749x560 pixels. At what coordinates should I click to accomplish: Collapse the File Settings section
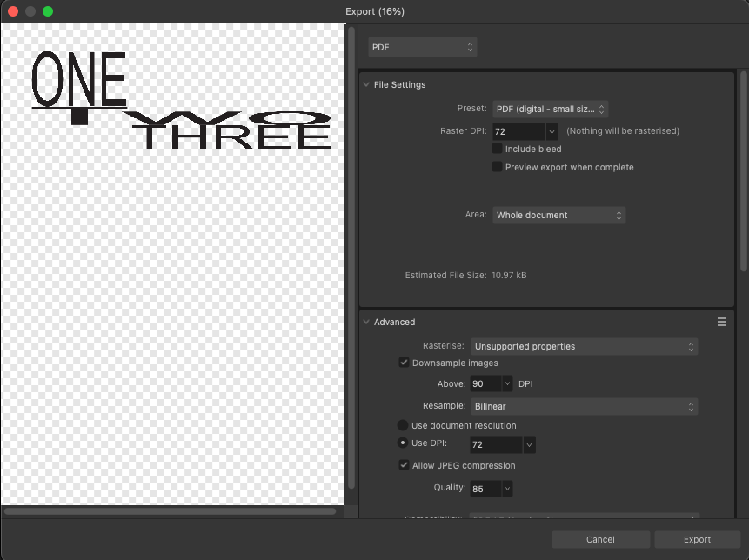point(365,85)
